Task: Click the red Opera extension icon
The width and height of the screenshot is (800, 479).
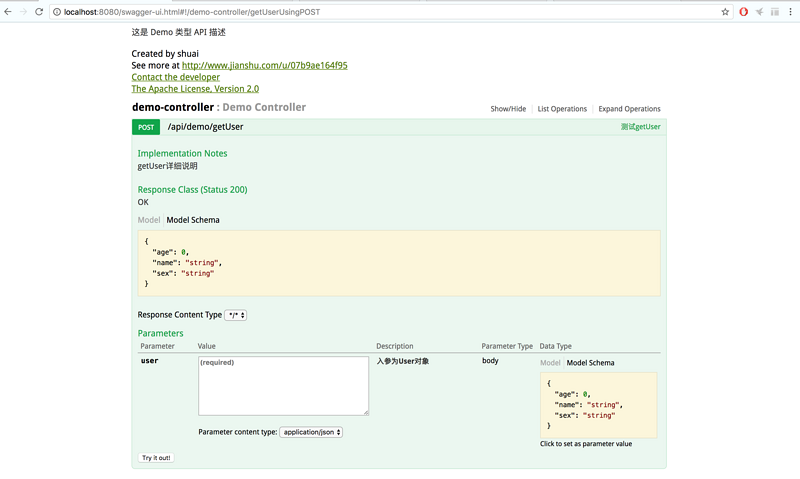Action: click(x=743, y=12)
